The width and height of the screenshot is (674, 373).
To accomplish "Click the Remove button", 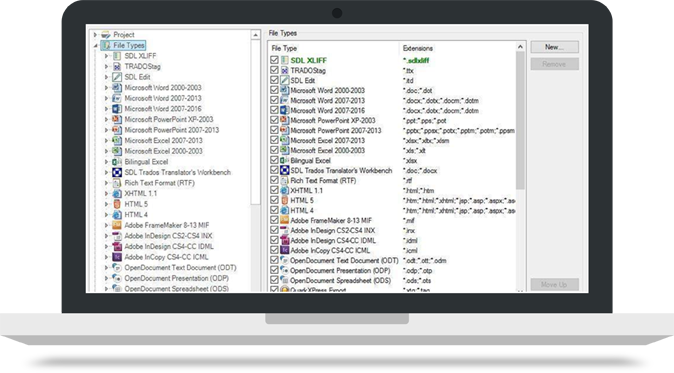I will click(x=555, y=64).
